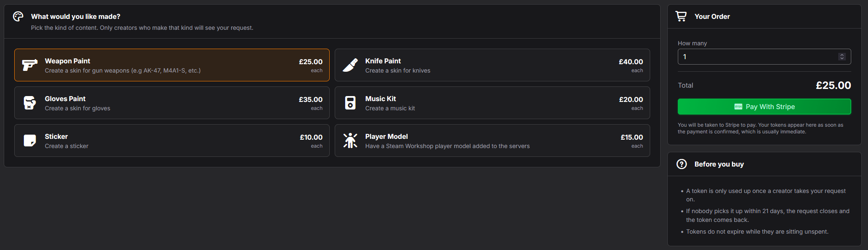Choose the Knife Paint £40.00 option
The height and width of the screenshot is (250, 868).
tap(492, 65)
